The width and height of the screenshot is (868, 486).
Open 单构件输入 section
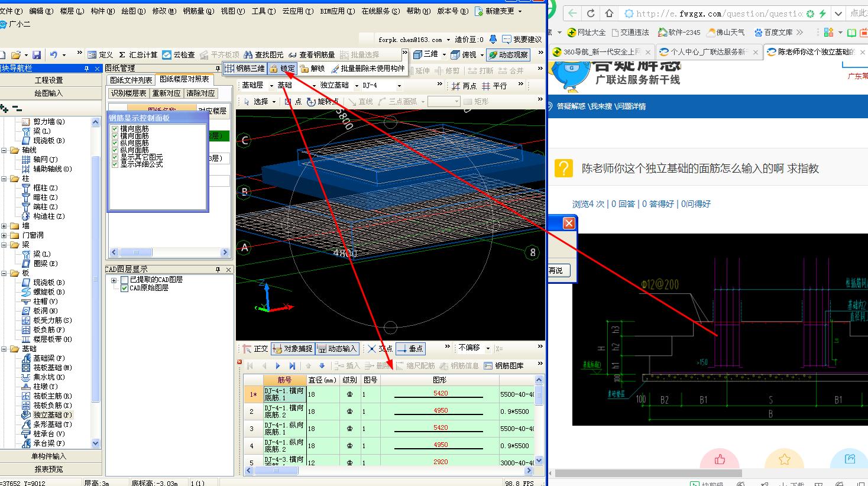click(49, 456)
